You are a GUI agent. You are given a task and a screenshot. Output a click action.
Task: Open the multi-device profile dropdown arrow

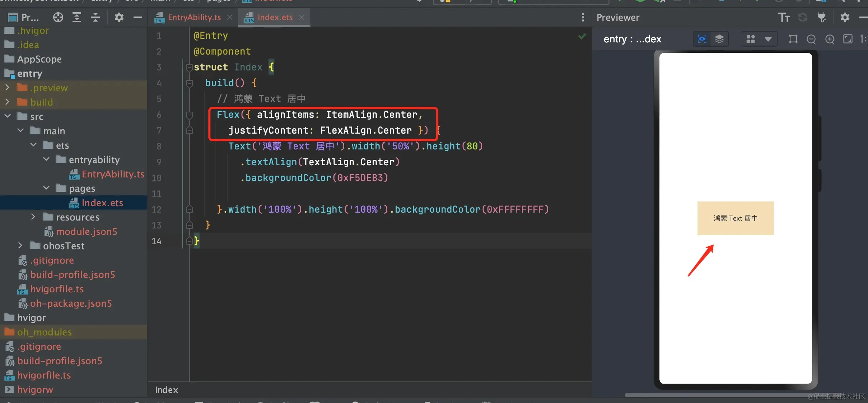point(768,39)
